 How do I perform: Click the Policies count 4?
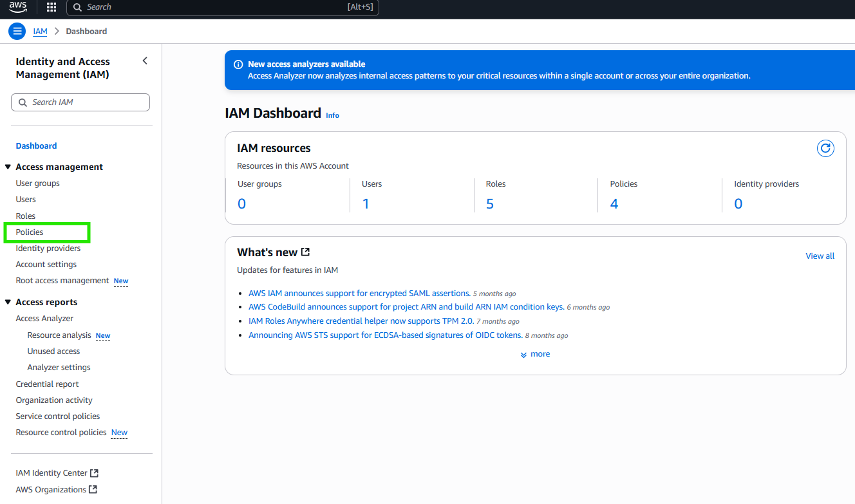click(x=614, y=204)
